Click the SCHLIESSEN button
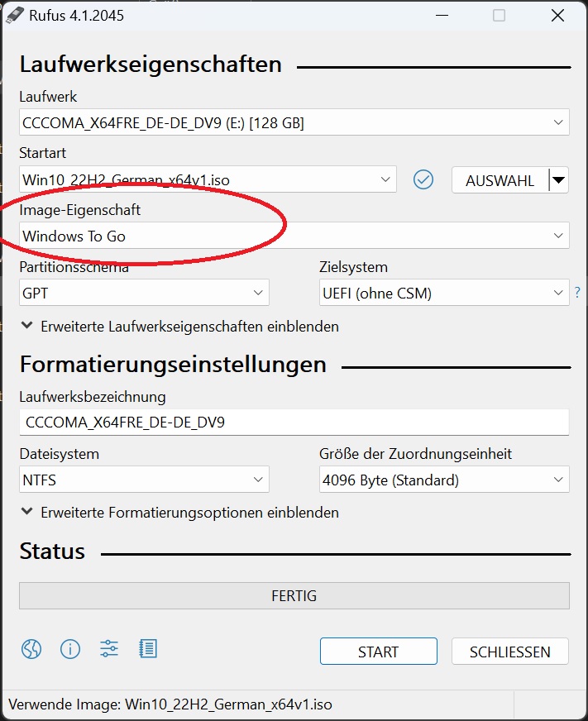 click(x=509, y=651)
